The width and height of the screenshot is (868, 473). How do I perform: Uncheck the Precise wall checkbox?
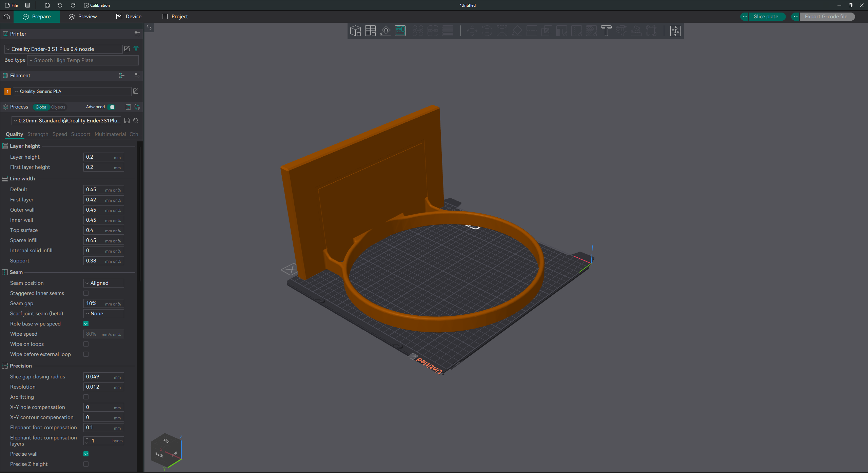[86, 454]
